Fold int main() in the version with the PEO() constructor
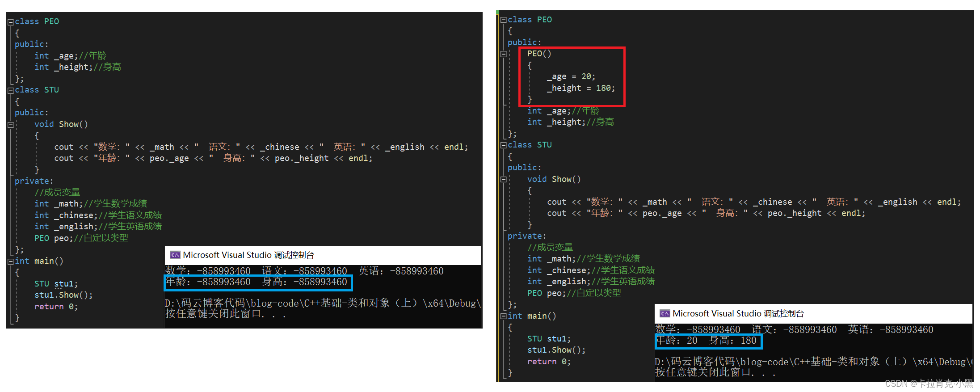 click(503, 316)
